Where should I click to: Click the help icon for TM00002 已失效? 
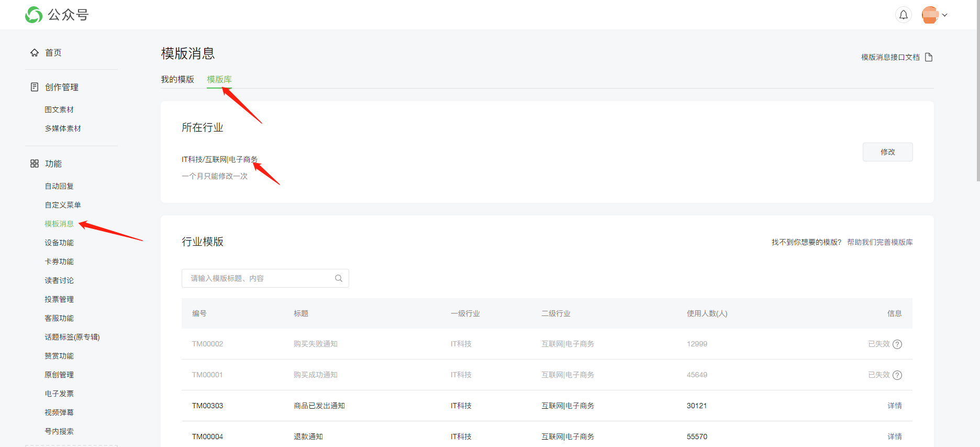pyautogui.click(x=897, y=344)
